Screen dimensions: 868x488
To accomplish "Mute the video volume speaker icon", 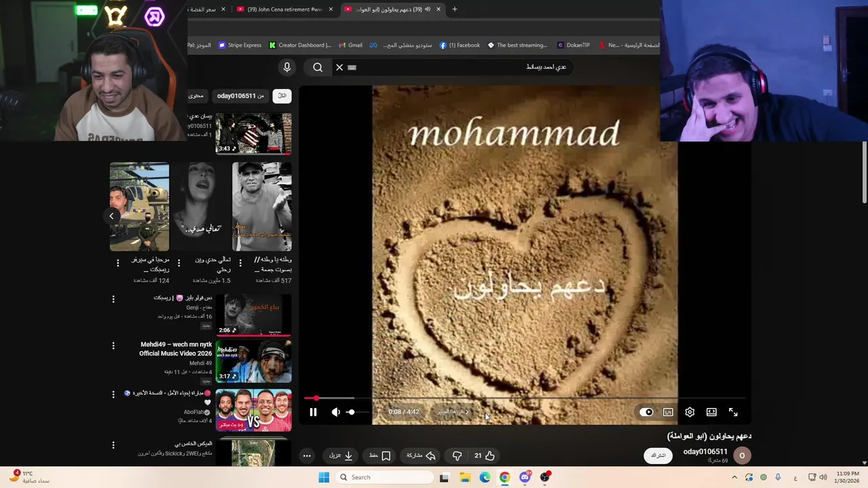I will (x=336, y=412).
